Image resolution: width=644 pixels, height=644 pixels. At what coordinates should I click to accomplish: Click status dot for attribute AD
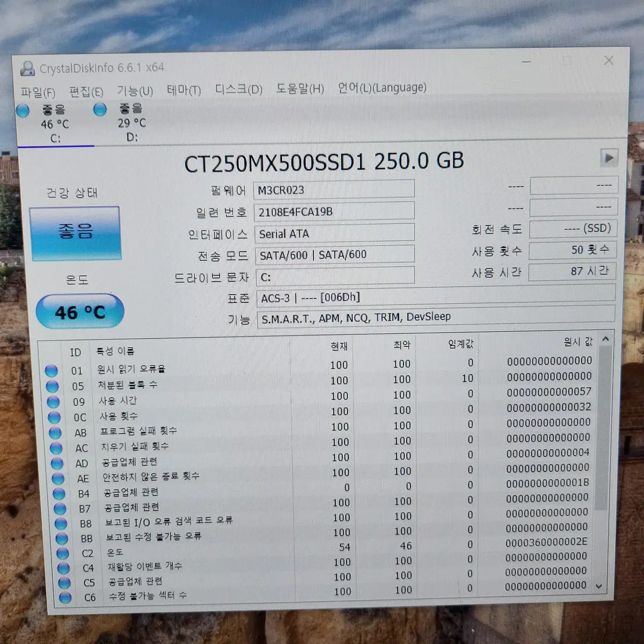coord(57,463)
